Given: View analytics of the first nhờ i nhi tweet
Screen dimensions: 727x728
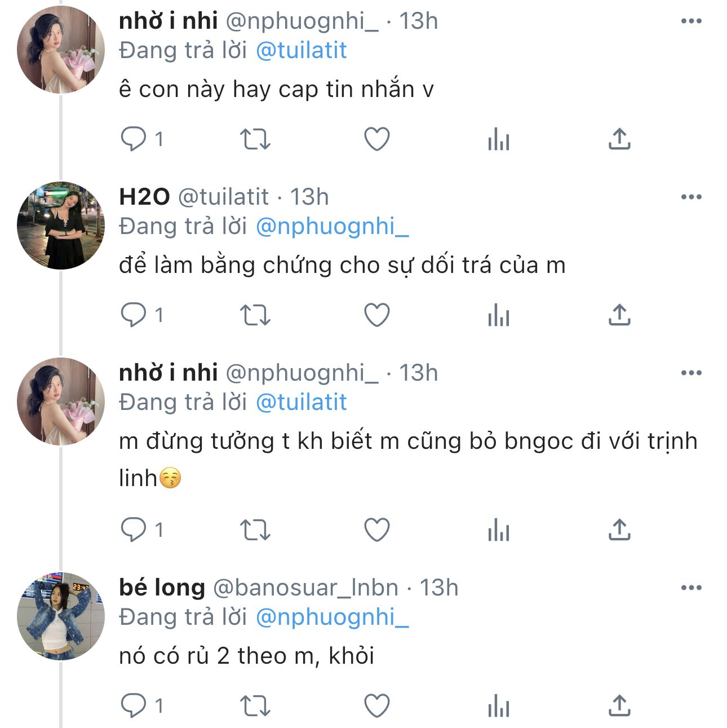Looking at the screenshot, I should (x=499, y=139).
